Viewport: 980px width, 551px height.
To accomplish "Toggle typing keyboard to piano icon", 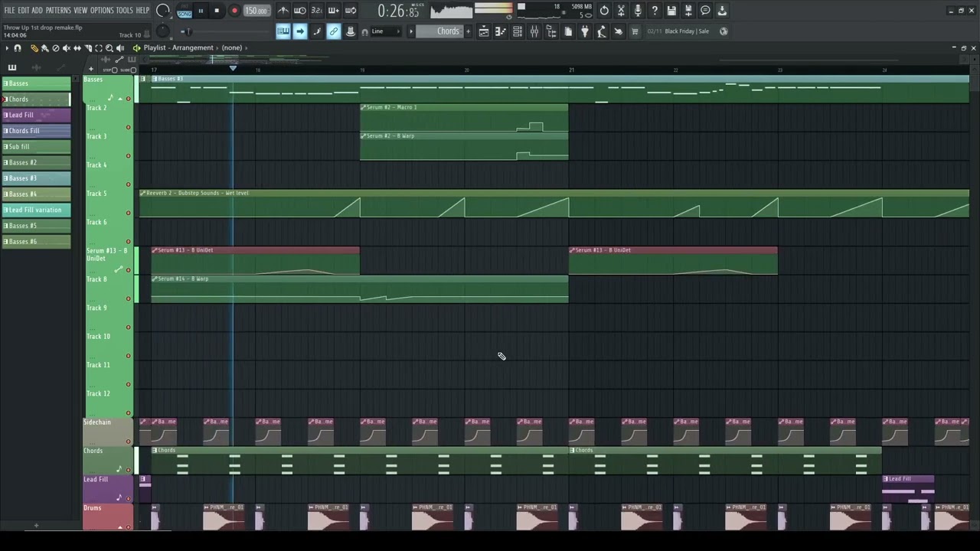I will click(x=283, y=31).
